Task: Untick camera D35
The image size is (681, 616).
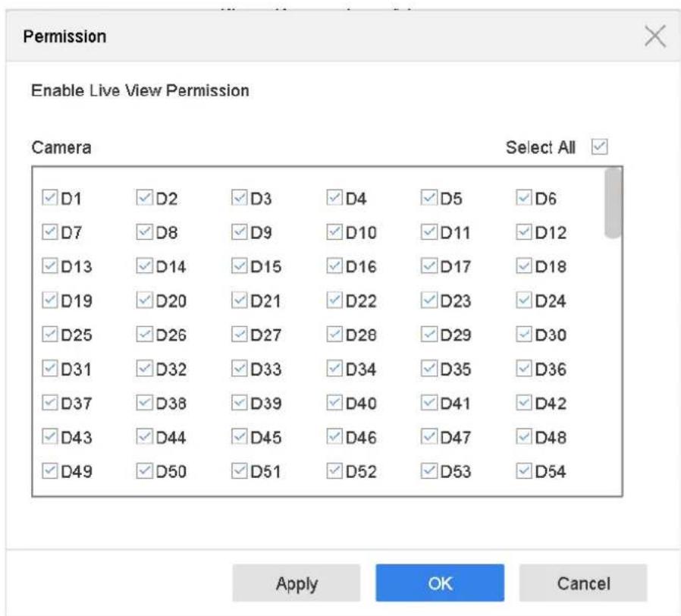Action: (429, 369)
